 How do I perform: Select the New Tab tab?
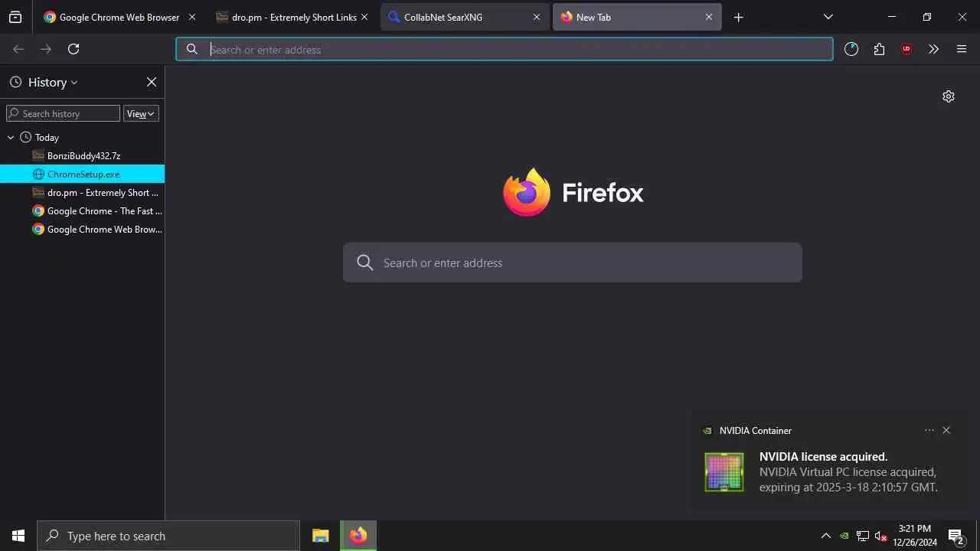pyautogui.click(x=637, y=17)
